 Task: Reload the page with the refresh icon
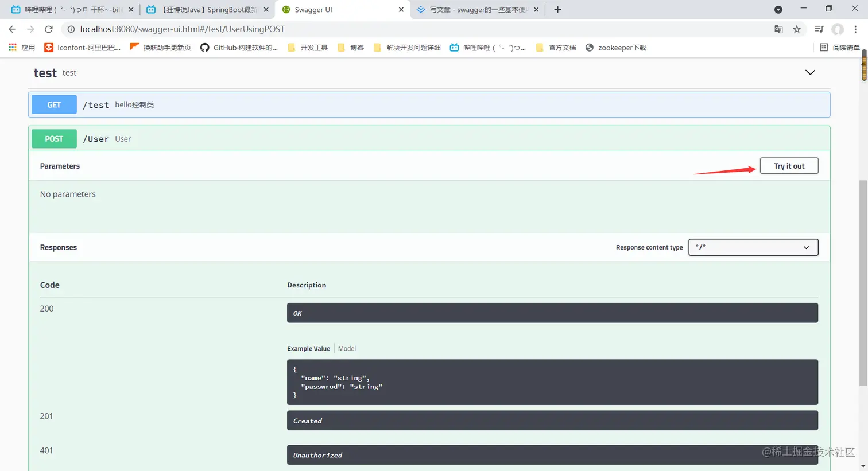coord(49,29)
